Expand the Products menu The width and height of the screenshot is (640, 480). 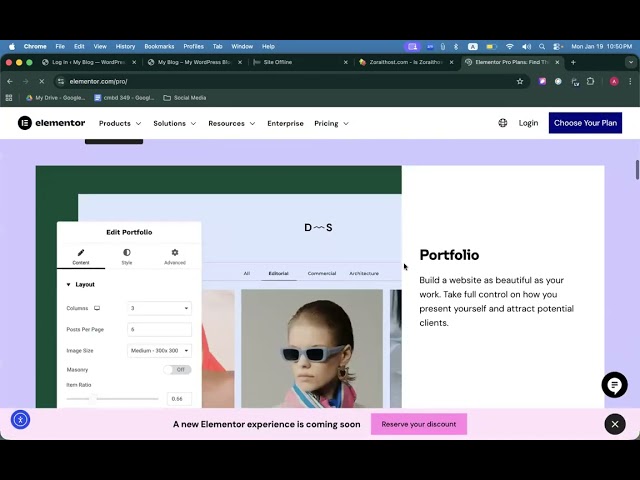[120, 123]
